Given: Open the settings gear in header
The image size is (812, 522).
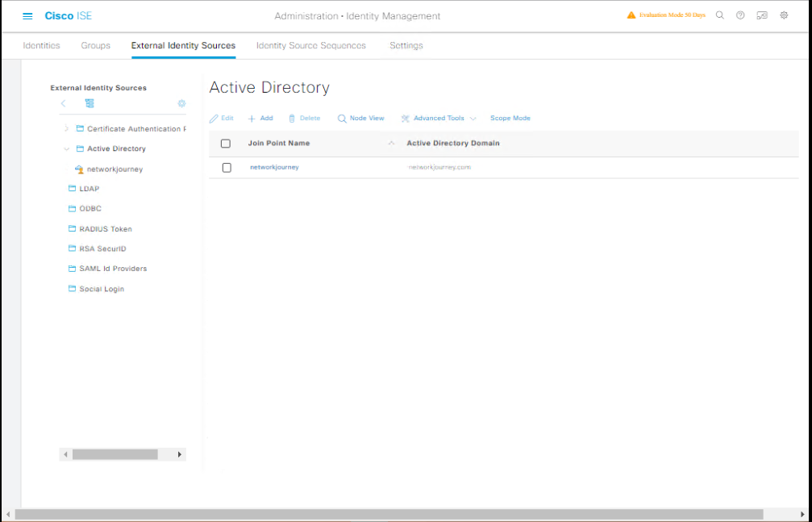Looking at the screenshot, I should (784, 15).
